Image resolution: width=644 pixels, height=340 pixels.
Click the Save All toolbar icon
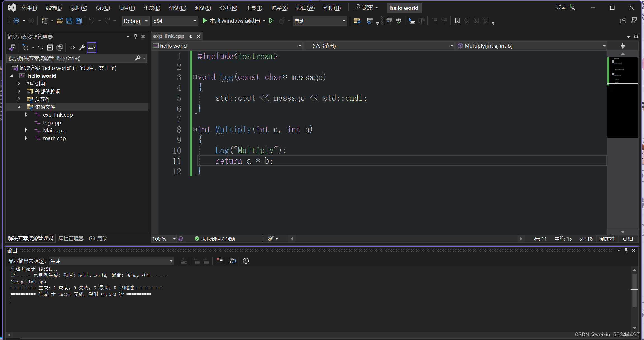[79, 21]
